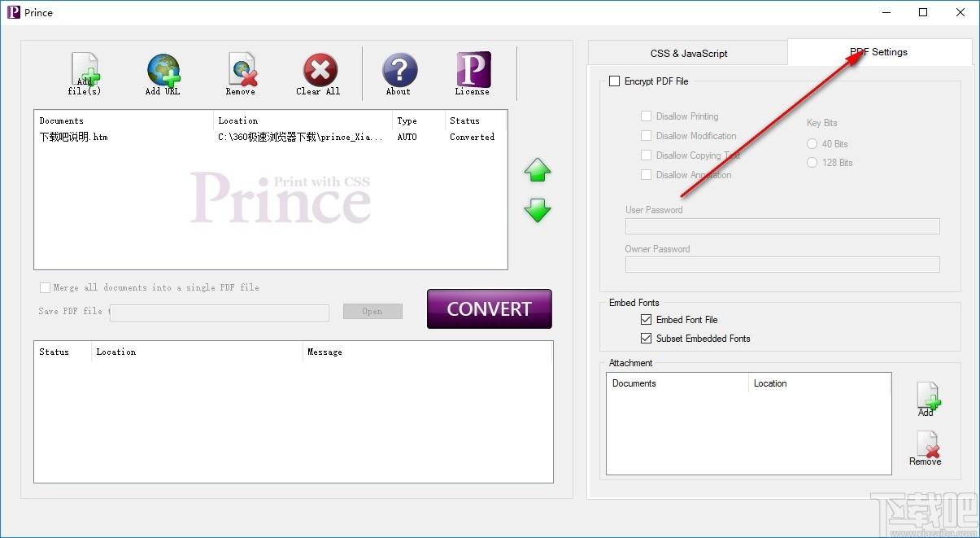Minimize the Prince window
This screenshot has width=980, height=538.
click(x=886, y=12)
